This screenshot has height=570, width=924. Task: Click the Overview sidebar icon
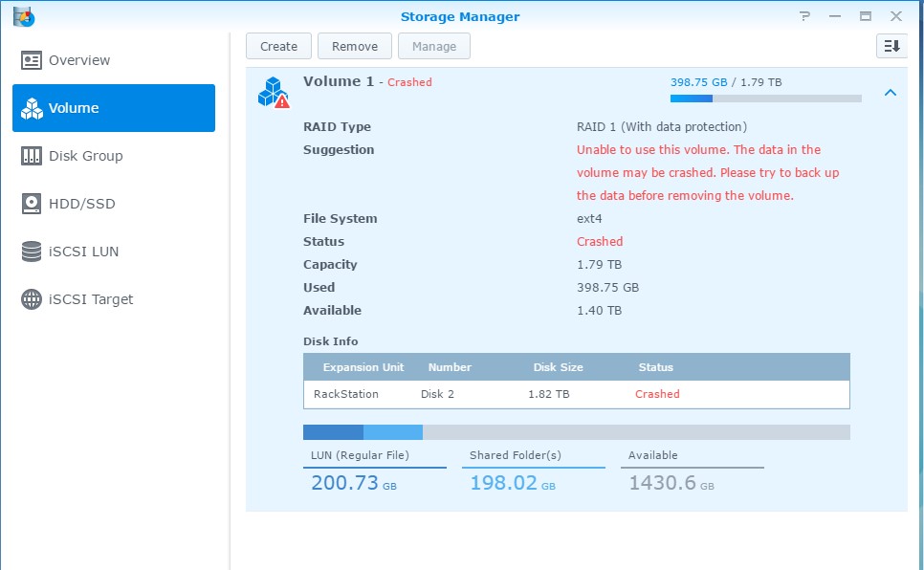click(x=32, y=60)
